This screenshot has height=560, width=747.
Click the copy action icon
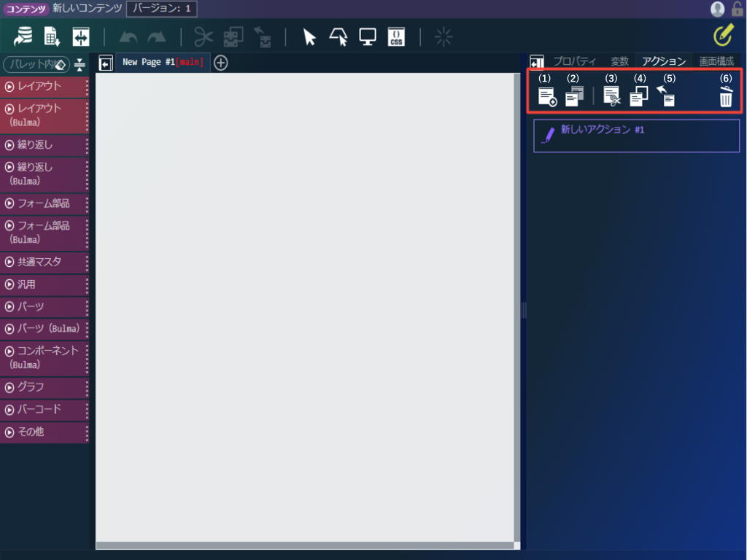coord(639,96)
